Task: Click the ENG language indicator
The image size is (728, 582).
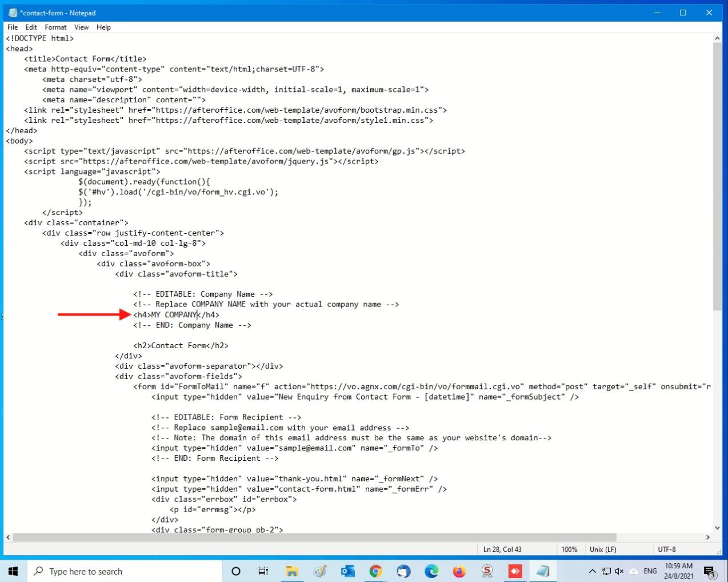Action: (x=650, y=571)
